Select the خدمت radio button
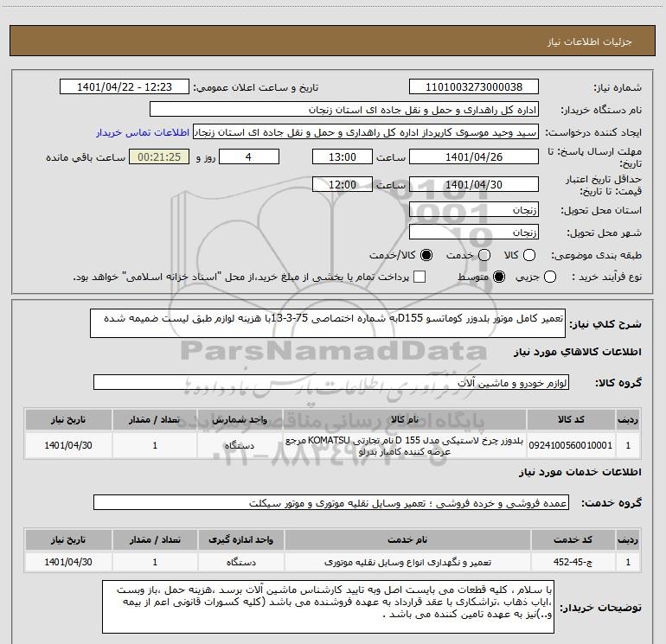 [484, 255]
